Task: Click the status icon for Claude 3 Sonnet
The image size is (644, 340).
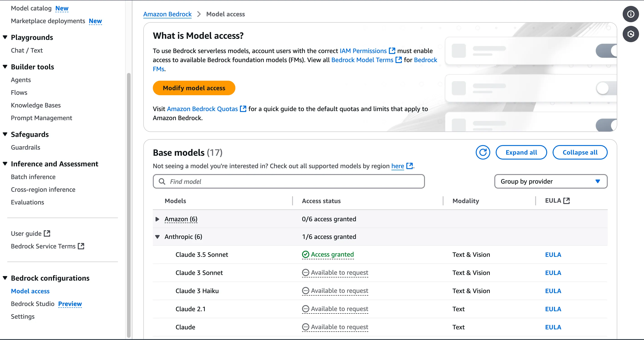Action: (305, 273)
